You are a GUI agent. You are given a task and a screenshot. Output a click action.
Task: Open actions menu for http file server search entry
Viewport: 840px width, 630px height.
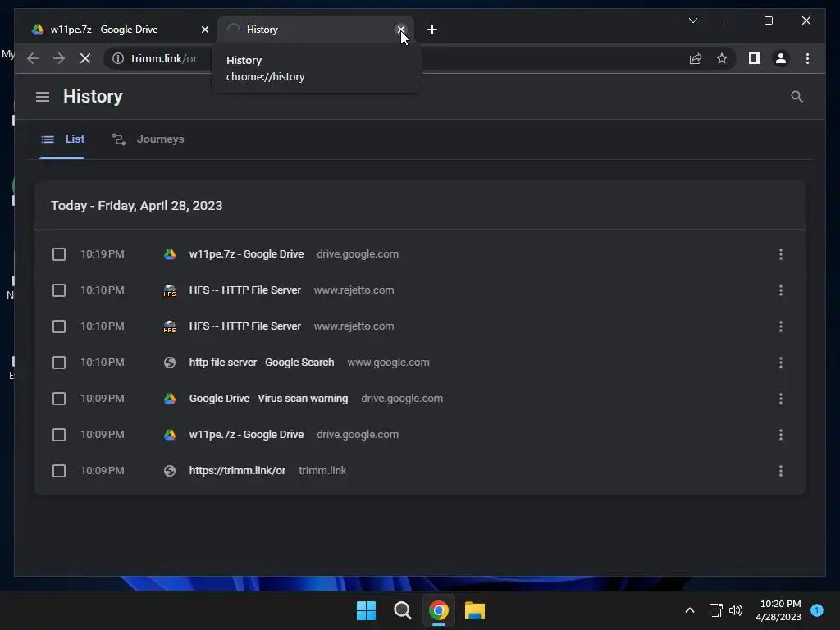pyautogui.click(x=781, y=363)
